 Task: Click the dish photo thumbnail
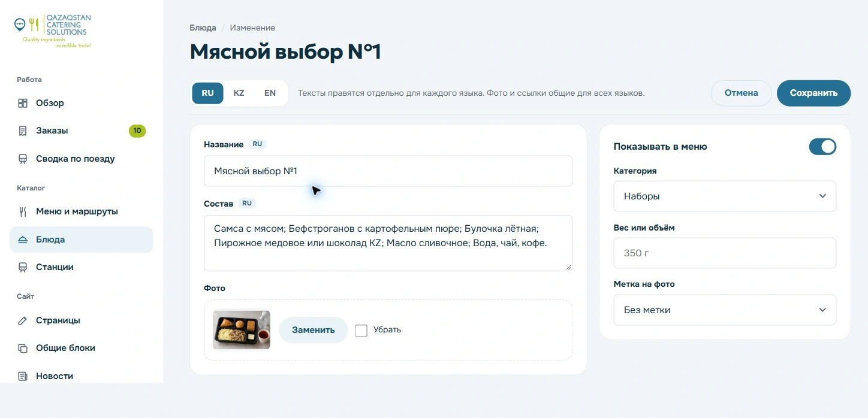(242, 329)
